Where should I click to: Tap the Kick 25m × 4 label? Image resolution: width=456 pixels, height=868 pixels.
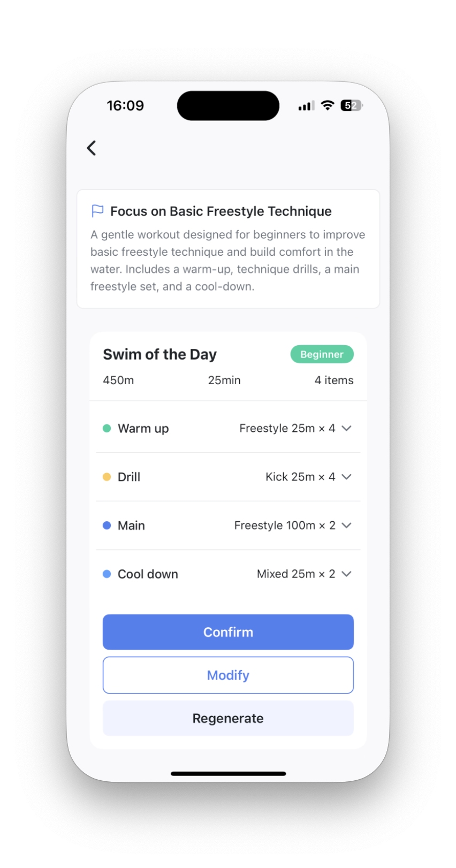(300, 477)
